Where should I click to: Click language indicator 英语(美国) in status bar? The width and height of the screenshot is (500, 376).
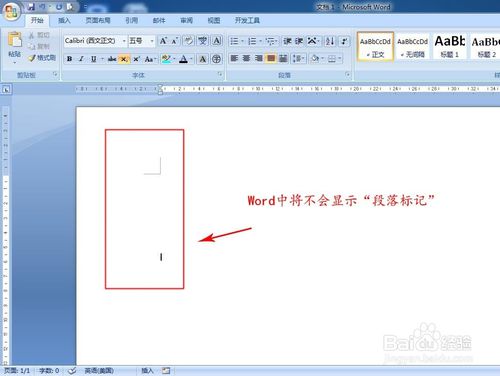click(x=99, y=371)
